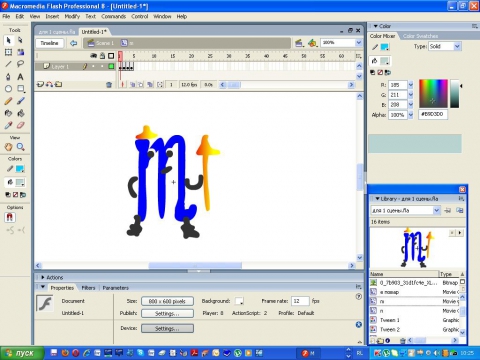
Task: Open the library document dropdown
Action: click(406, 210)
